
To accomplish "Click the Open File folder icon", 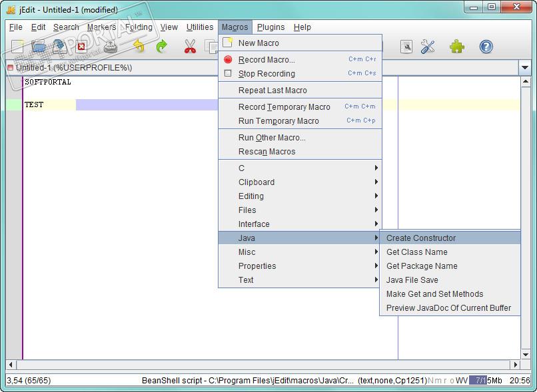I will (39, 46).
